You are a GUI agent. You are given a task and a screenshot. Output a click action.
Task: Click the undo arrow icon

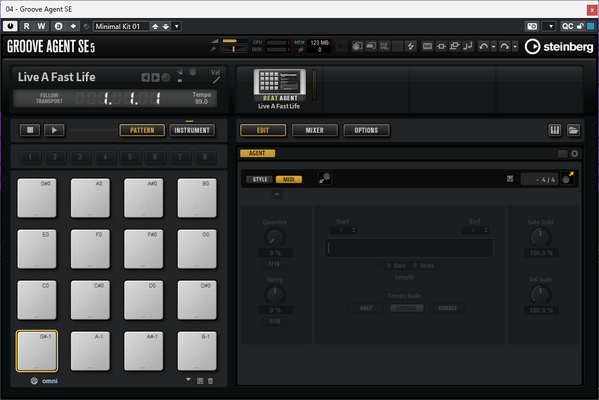[x=483, y=46]
